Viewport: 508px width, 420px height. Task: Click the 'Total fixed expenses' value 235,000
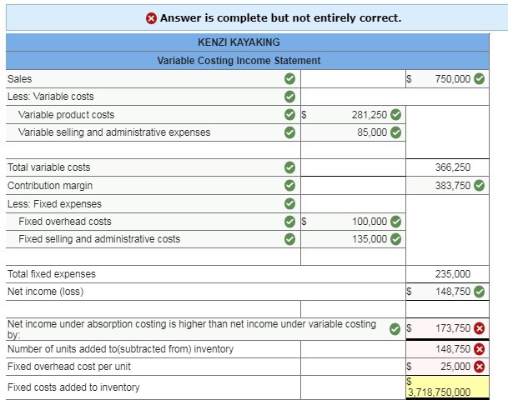pos(453,274)
